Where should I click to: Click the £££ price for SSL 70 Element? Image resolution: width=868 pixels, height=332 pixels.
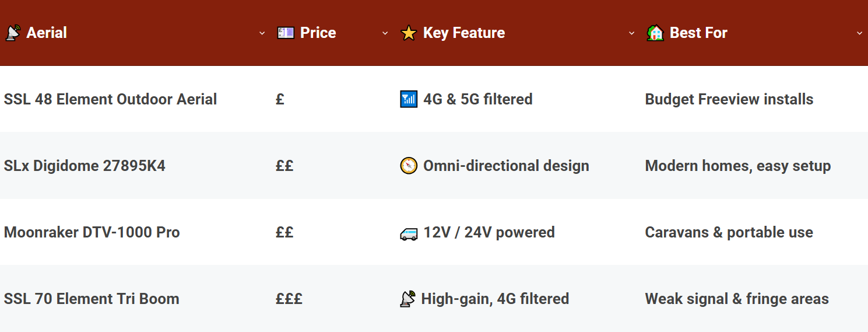[x=289, y=299]
